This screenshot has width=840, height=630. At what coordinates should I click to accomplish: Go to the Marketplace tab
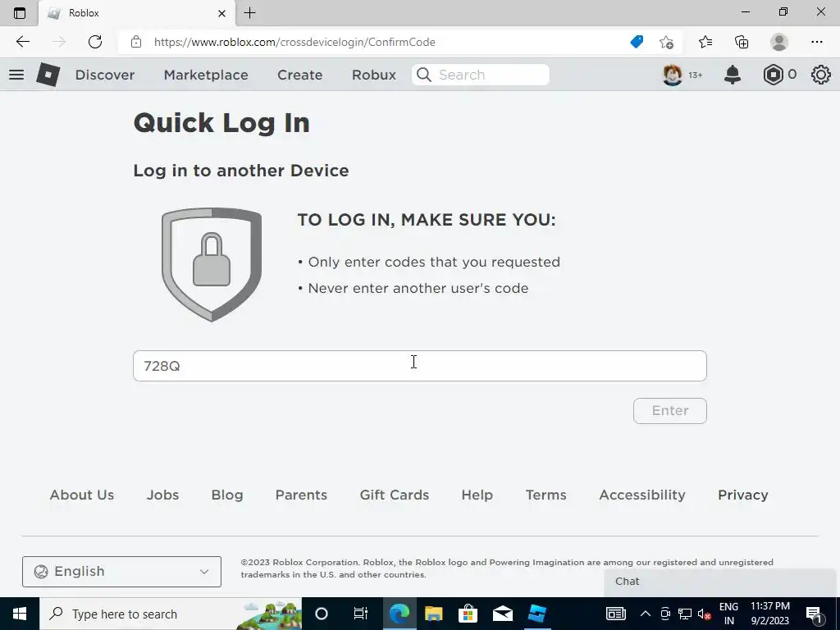206,75
